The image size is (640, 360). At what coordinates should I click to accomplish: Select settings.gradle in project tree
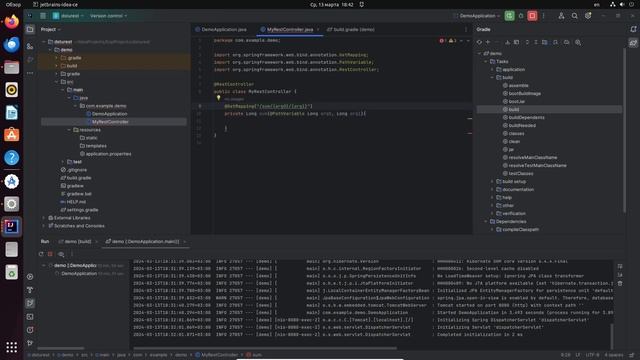(82, 210)
